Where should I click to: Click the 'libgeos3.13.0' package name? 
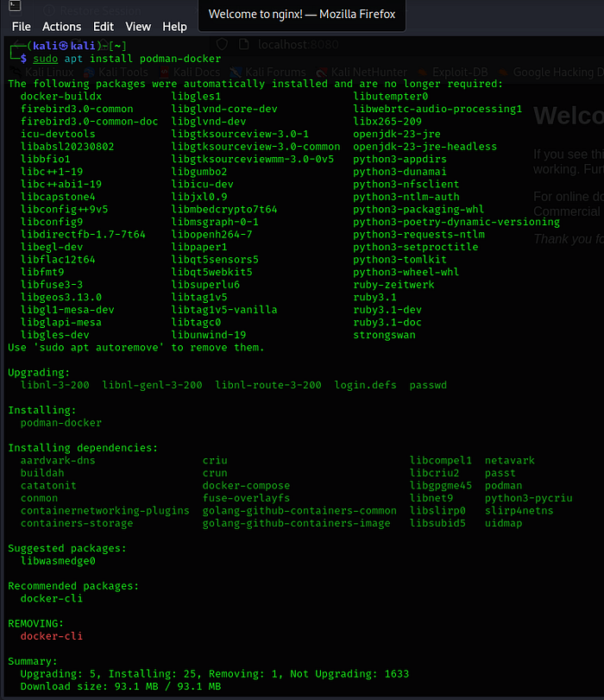click(x=61, y=297)
